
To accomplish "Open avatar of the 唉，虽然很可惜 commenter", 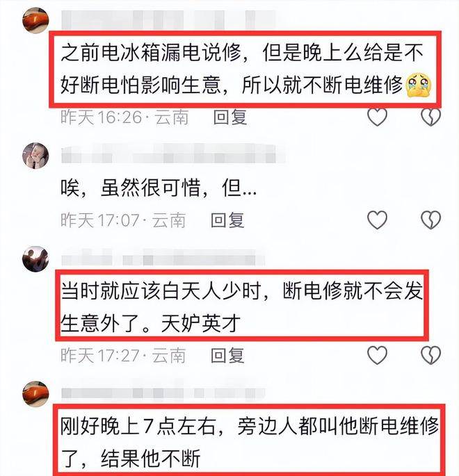I will pos(35,156).
